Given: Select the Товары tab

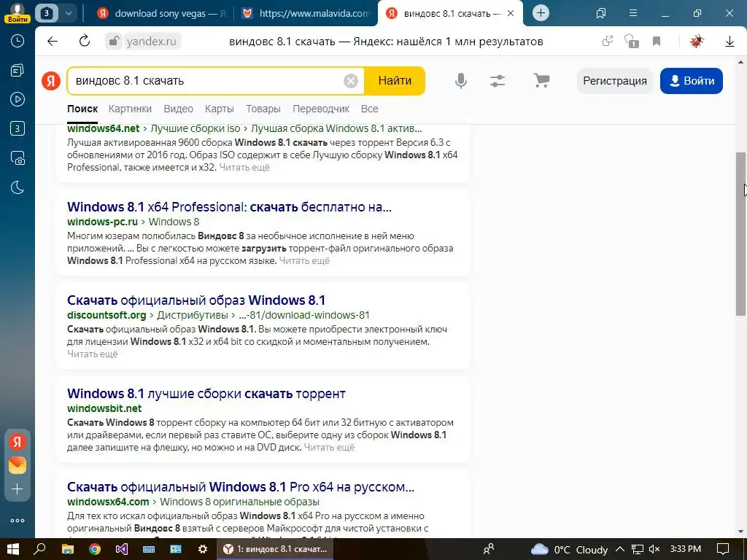Looking at the screenshot, I should click(263, 109).
